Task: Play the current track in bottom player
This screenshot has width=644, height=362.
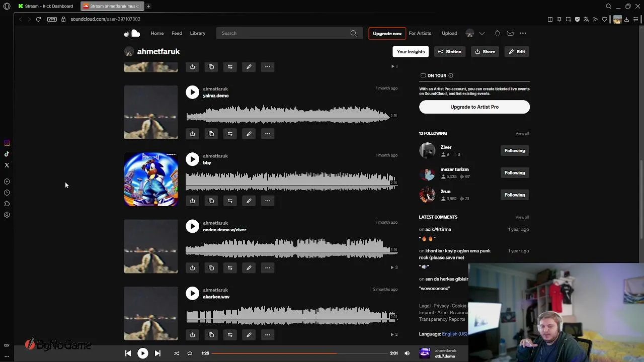Action: pyautogui.click(x=143, y=353)
